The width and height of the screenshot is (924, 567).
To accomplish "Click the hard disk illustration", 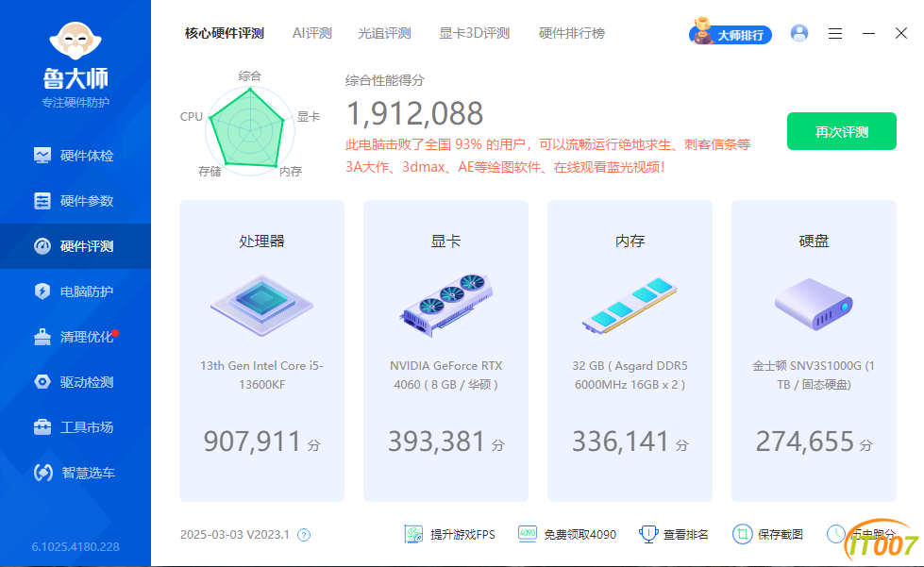I will [x=814, y=305].
